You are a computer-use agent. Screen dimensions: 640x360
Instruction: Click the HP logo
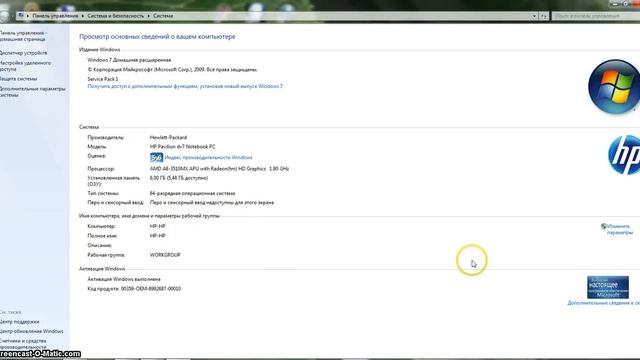pyautogui.click(x=624, y=155)
